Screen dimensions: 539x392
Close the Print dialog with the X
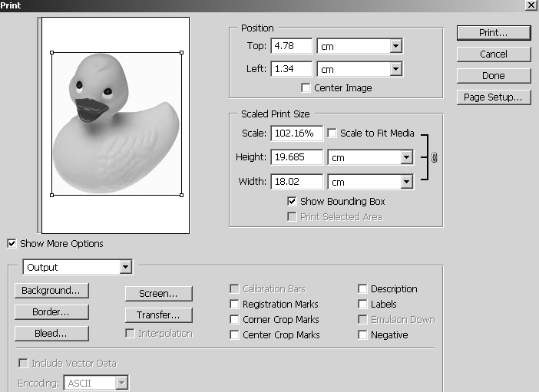pos(531,5)
